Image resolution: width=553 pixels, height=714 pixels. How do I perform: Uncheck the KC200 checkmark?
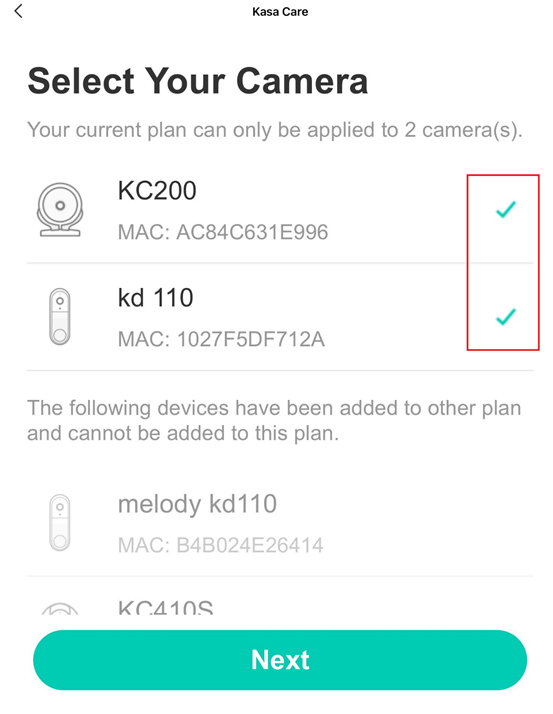pyautogui.click(x=506, y=209)
